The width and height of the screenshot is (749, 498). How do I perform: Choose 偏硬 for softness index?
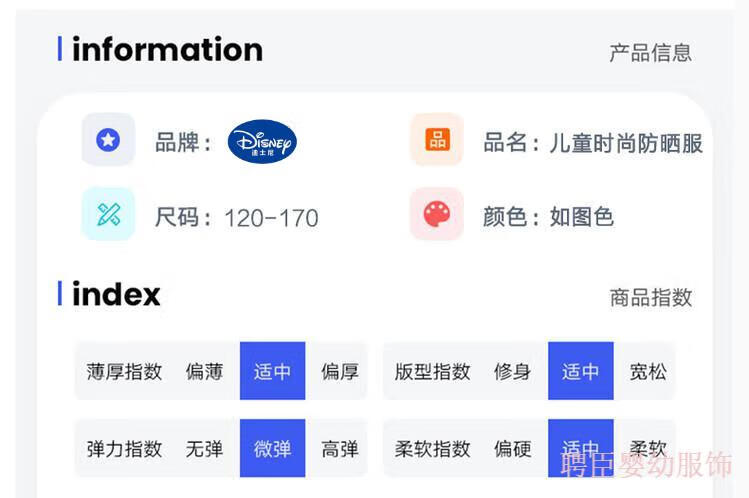(x=512, y=448)
